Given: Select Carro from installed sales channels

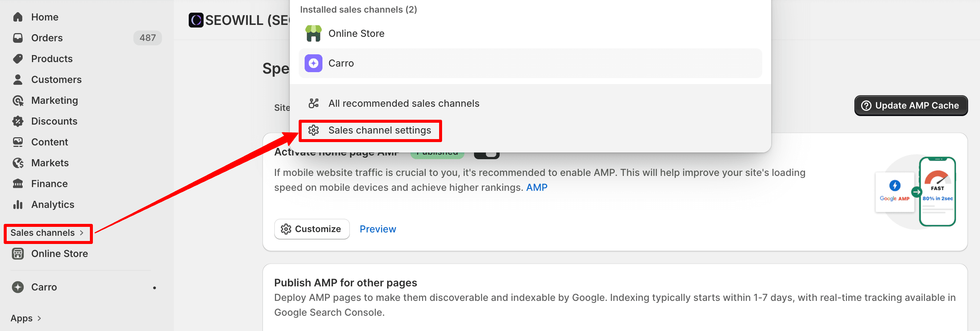Looking at the screenshot, I should coord(341,63).
